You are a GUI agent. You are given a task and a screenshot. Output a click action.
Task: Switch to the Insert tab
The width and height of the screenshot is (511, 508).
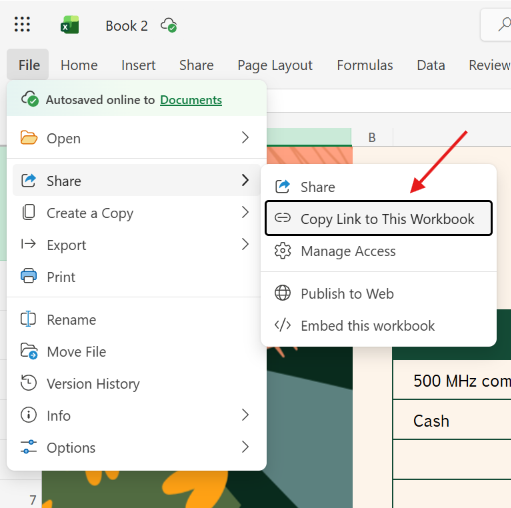[138, 65]
